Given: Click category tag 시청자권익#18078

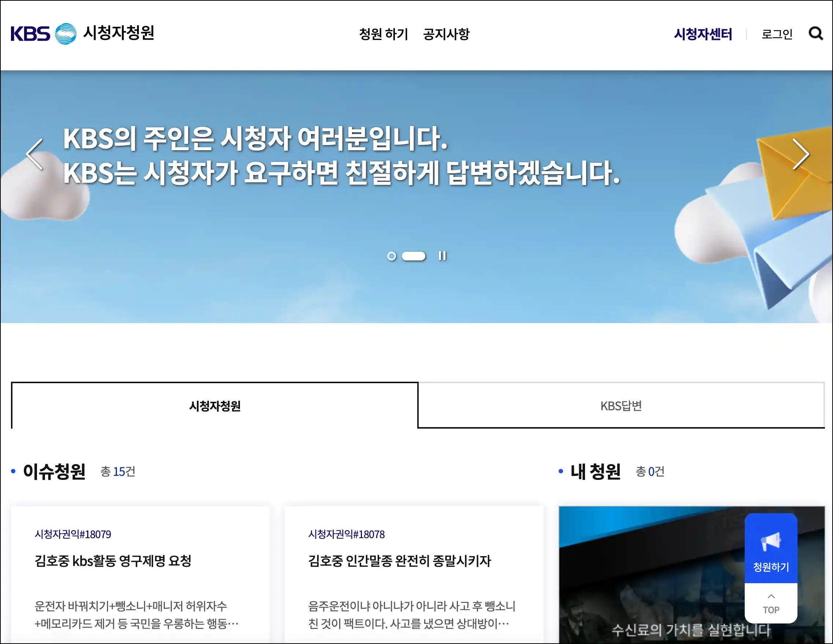Looking at the screenshot, I should (346, 534).
